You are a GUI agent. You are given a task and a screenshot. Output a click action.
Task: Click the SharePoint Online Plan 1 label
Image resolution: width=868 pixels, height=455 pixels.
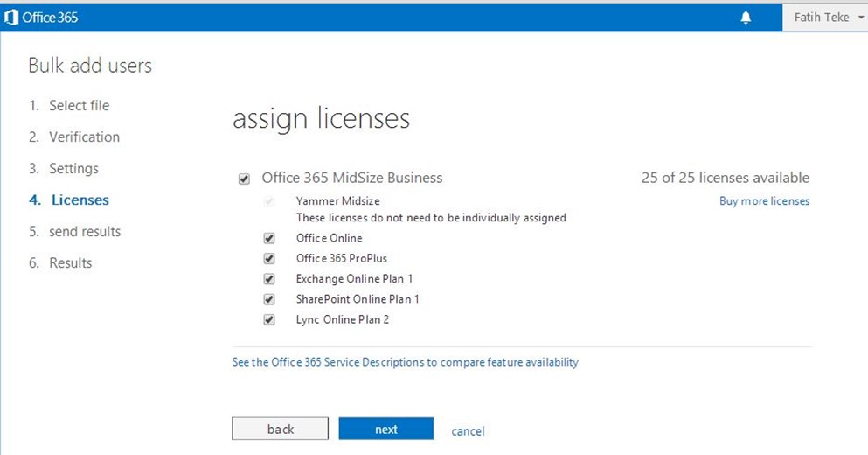[x=358, y=299]
